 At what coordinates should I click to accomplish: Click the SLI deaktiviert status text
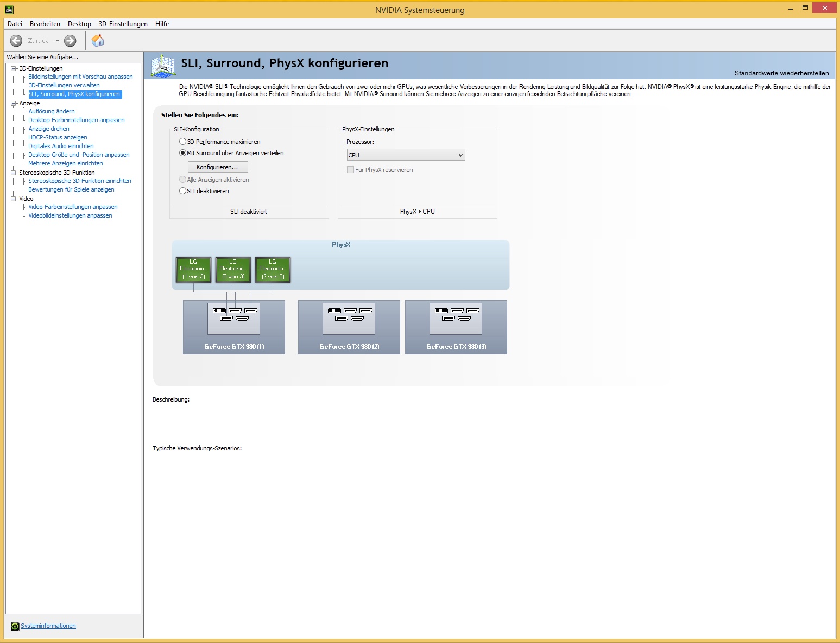[x=249, y=212]
